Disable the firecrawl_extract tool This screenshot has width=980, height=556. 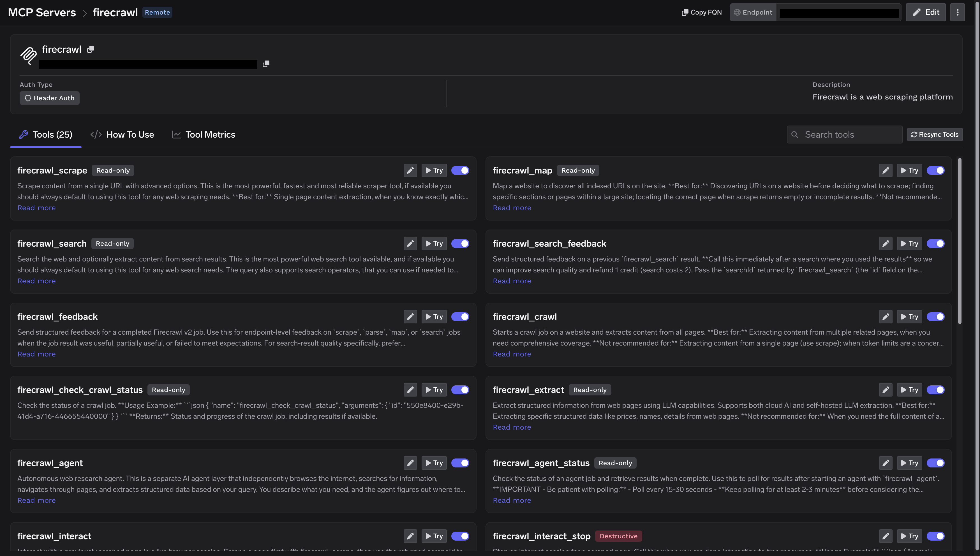(936, 390)
